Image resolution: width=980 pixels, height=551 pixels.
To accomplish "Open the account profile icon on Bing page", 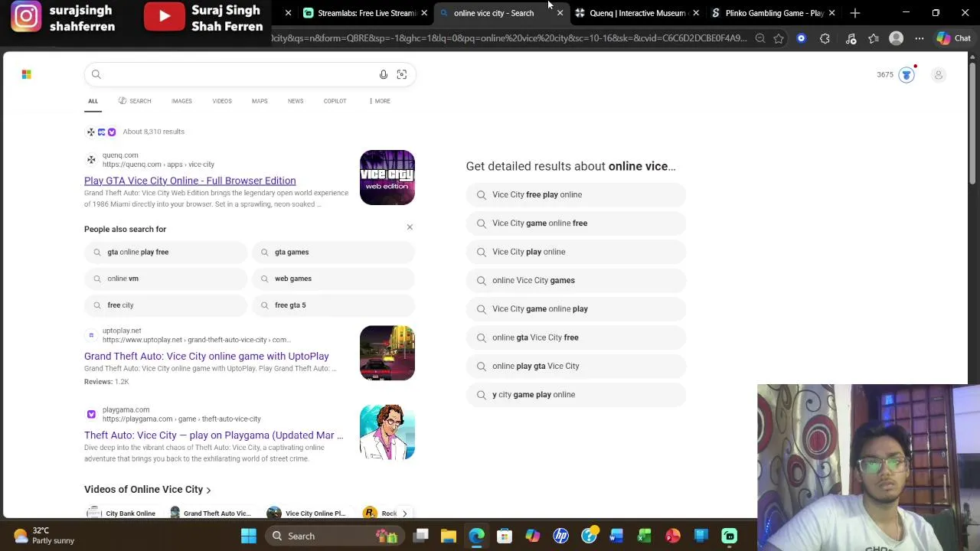I will pos(939,75).
